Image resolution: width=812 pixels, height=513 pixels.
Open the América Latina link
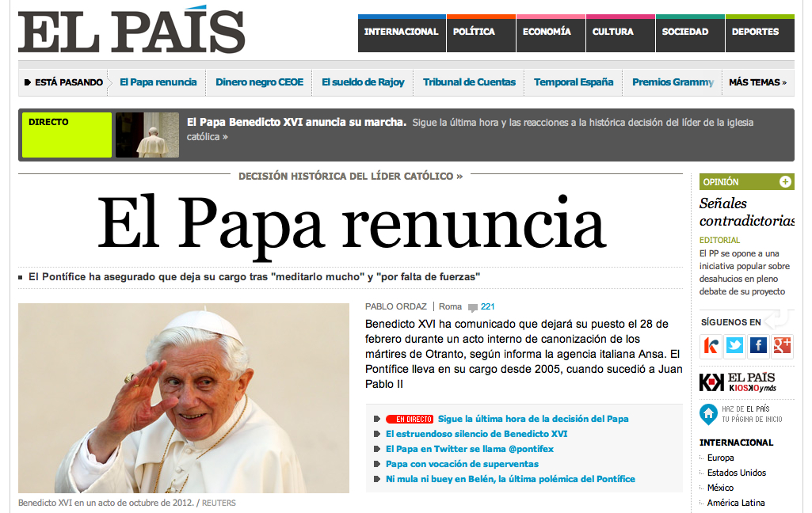(x=736, y=503)
